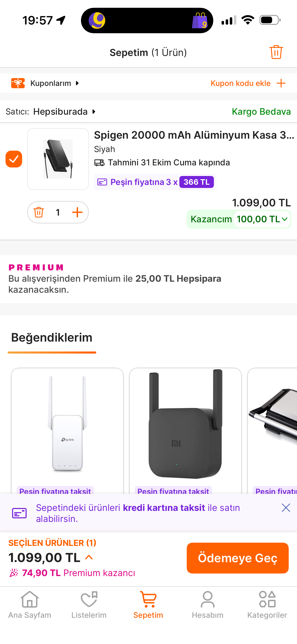View the black Xiaomi Mi repeater product
The image size is (297, 644).
click(x=185, y=425)
